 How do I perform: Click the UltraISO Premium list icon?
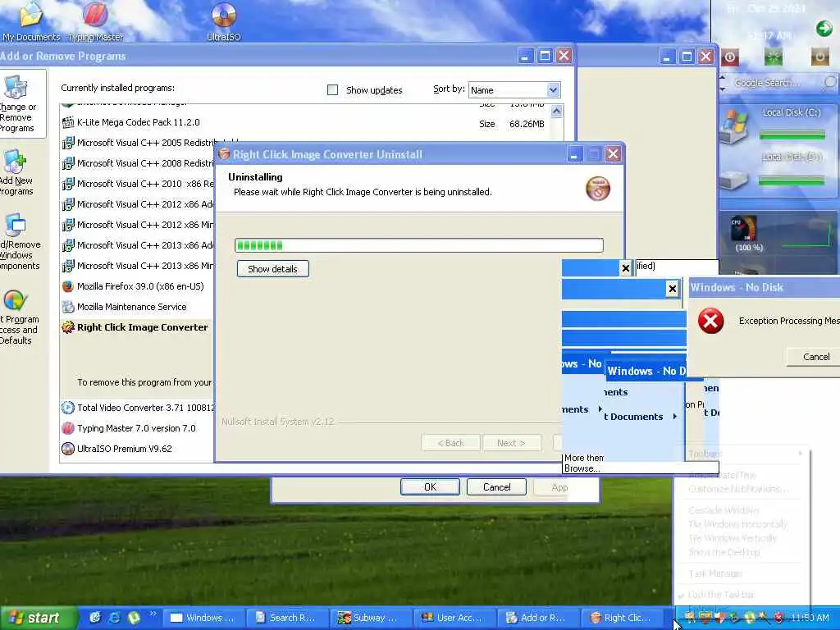point(68,449)
